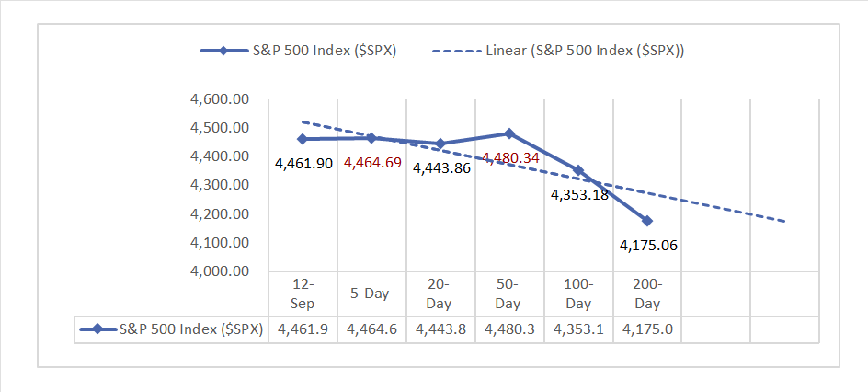Click the 100-Day data point marker

(578, 170)
